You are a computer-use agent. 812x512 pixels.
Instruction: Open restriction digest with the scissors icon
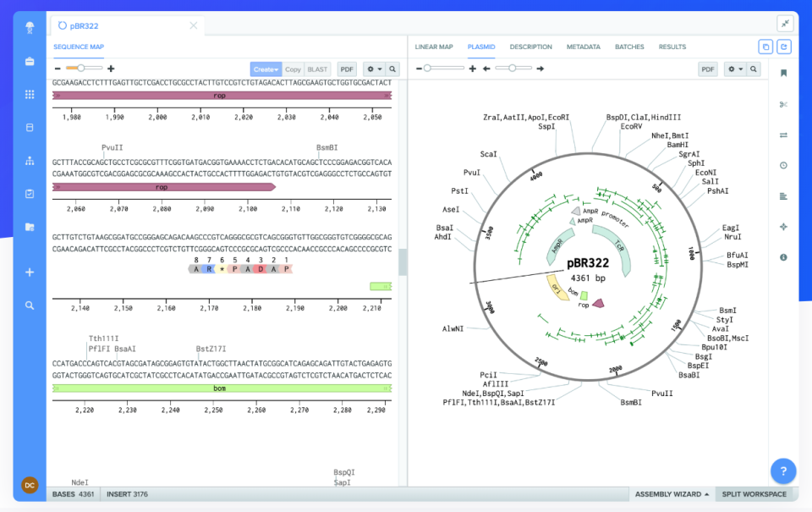tap(783, 104)
